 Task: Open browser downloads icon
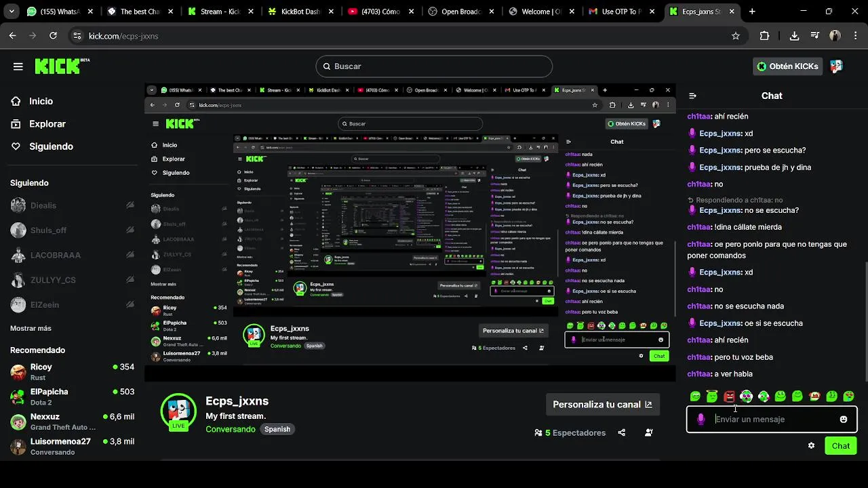794,36
